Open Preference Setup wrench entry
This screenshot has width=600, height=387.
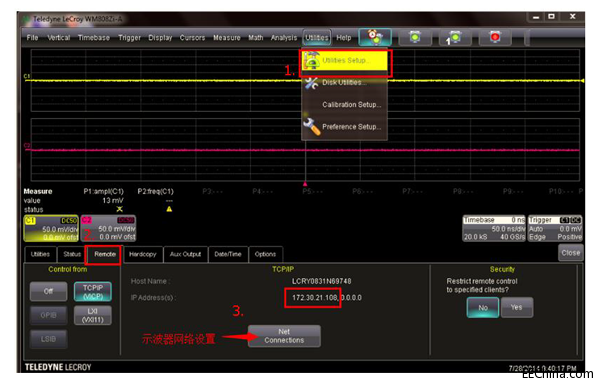[x=345, y=127]
